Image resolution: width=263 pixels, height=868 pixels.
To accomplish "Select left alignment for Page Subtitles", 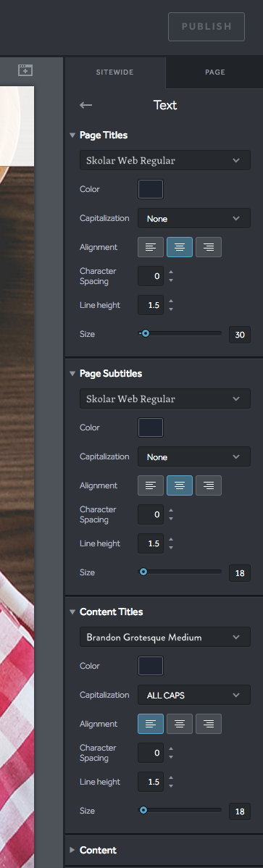I will click(151, 485).
